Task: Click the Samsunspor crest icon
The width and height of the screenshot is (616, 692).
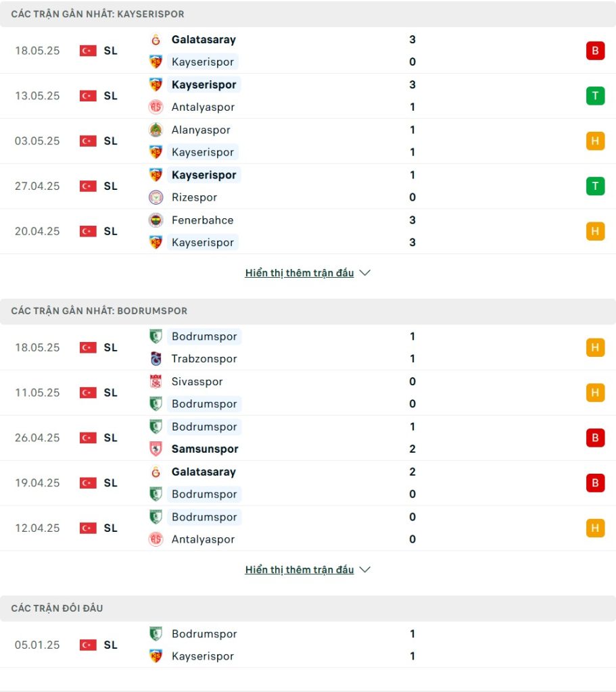Action: coord(156,449)
